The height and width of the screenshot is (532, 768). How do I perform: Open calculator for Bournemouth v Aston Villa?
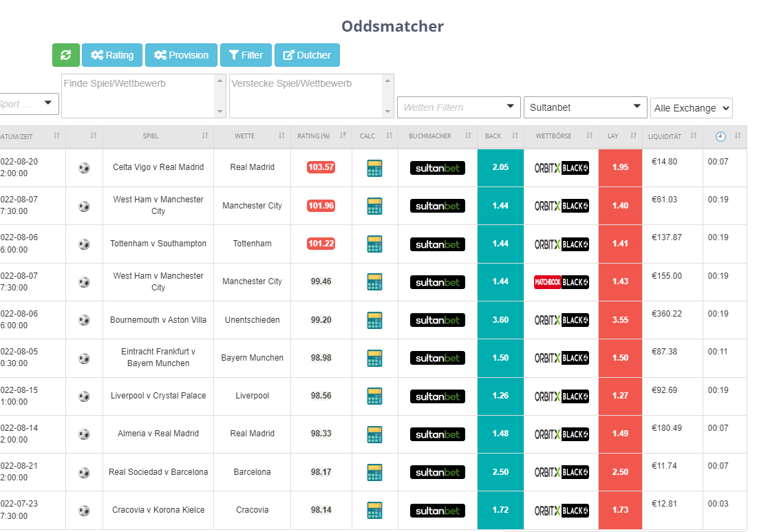(x=374, y=320)
